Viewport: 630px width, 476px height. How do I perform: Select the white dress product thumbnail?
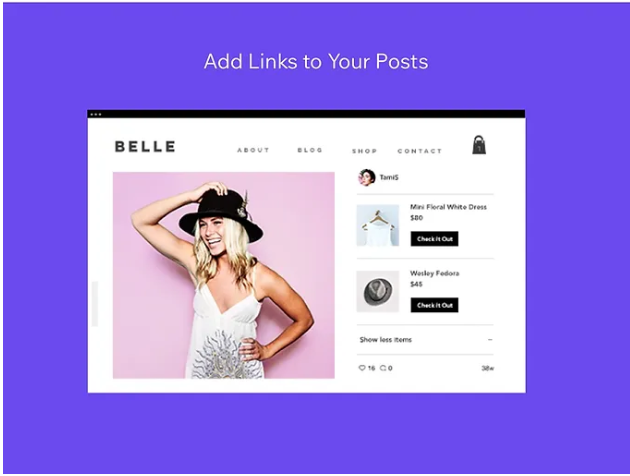(378, 225)
